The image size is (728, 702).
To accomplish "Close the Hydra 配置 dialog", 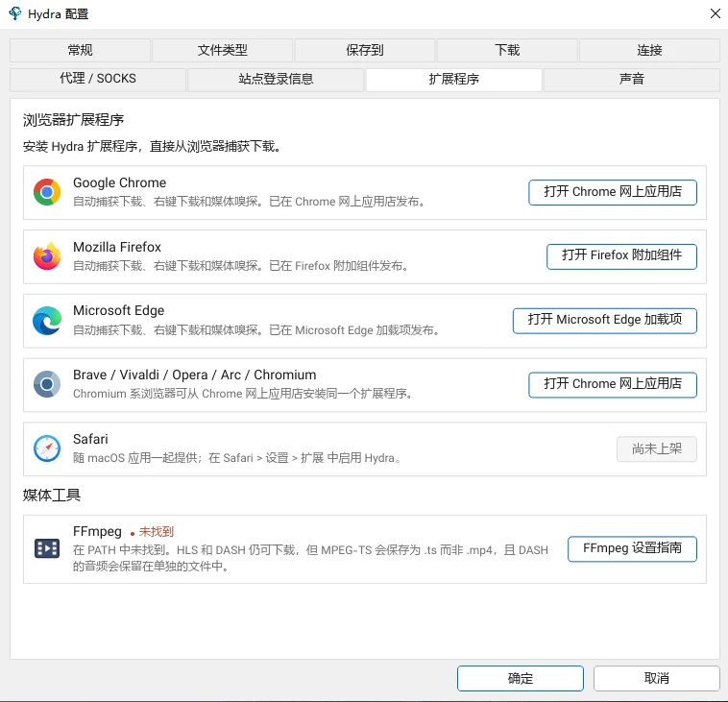I will coord(715,13).
